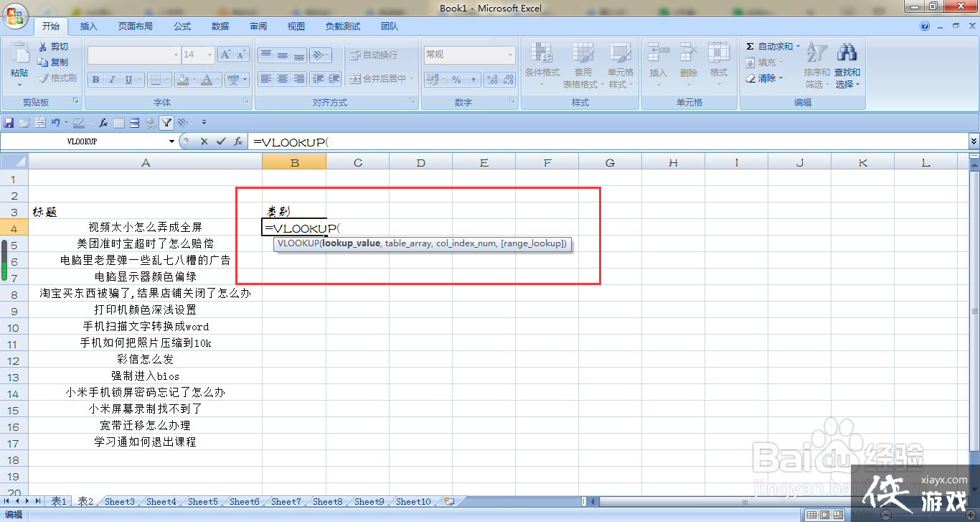Open the Review (审阅) tab
The width and height of the screenshot is (980, 522).
pyautogui.click(x=258, y=26)
